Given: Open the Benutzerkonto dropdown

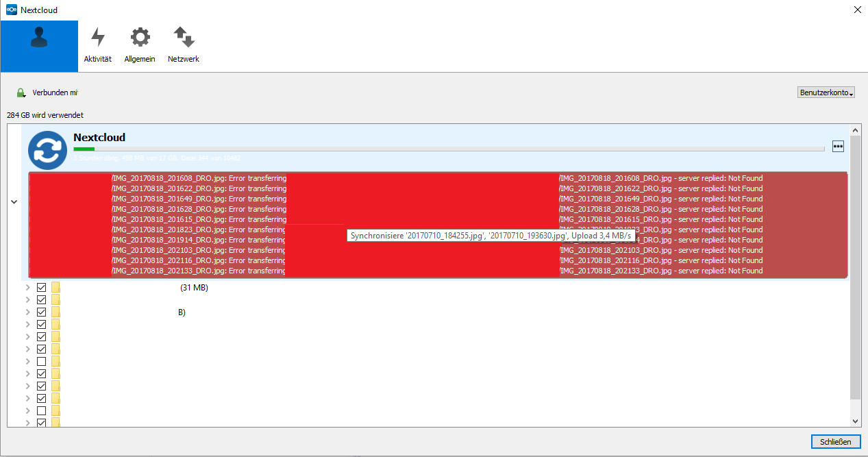Looking at the screenshot, I should 827,92.
